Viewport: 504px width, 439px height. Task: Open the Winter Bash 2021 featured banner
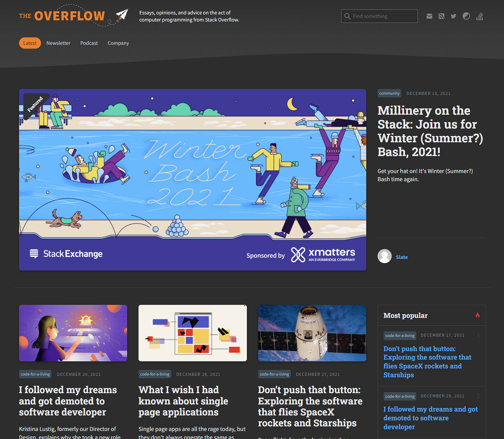pyautogui.click(x=193, y=180)
